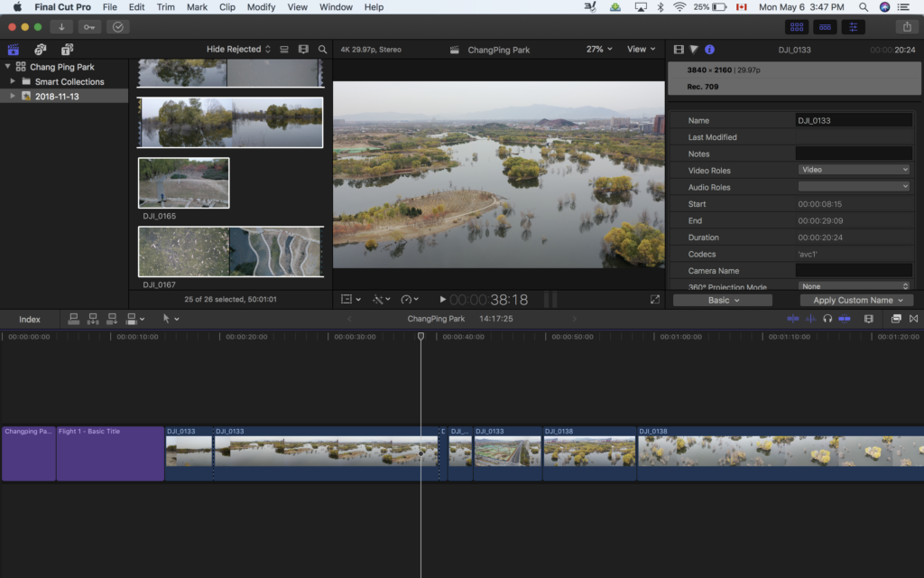Open the Titles and Generators sidebar
924x578 pixels.
[68, 50]
